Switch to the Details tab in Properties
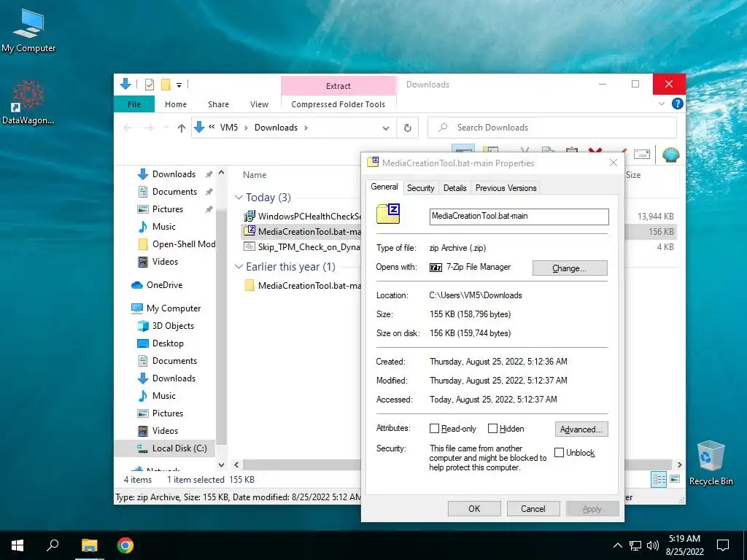 pyautogui.click(x=455, y=188)
